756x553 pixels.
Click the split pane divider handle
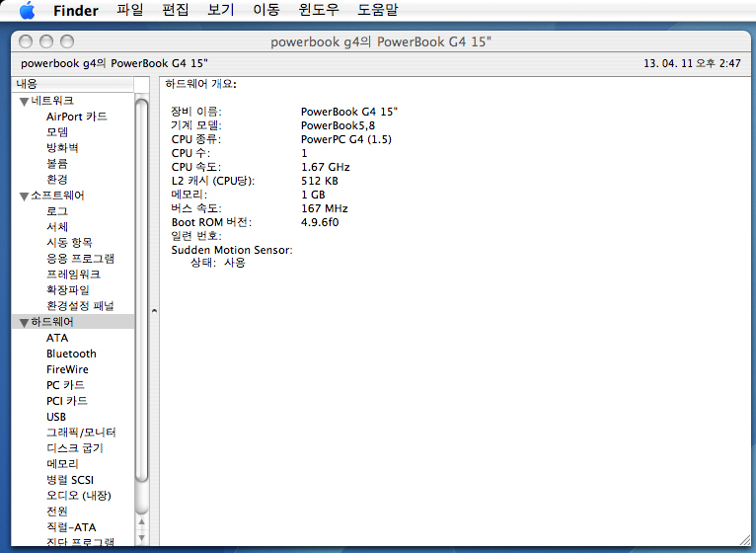click(x=153, y=311)
